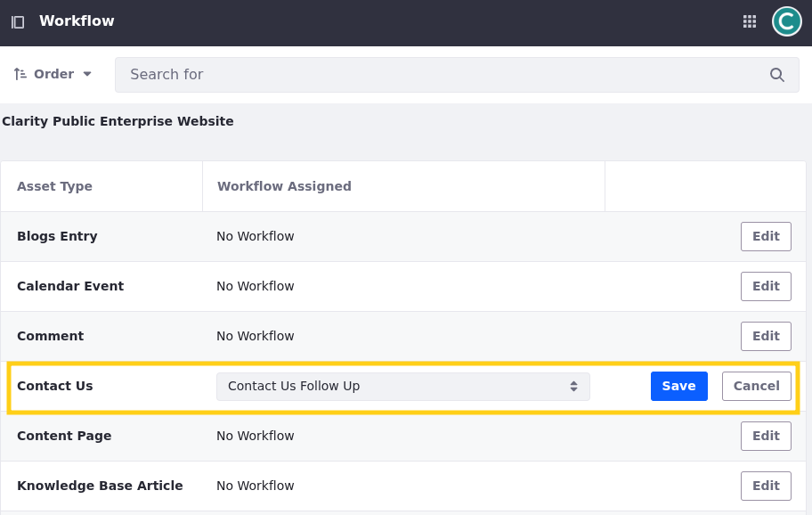Viewport: 812px width, 515px height.
Task: Click the order sort icon
Action: coord(20,74)
